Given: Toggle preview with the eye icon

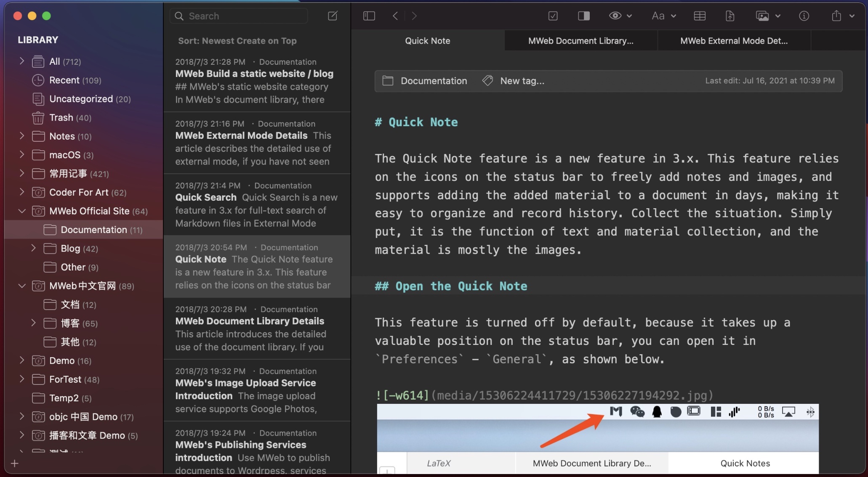Looking at the screenshot, I should pyautogui.click(x=615, y=16).
